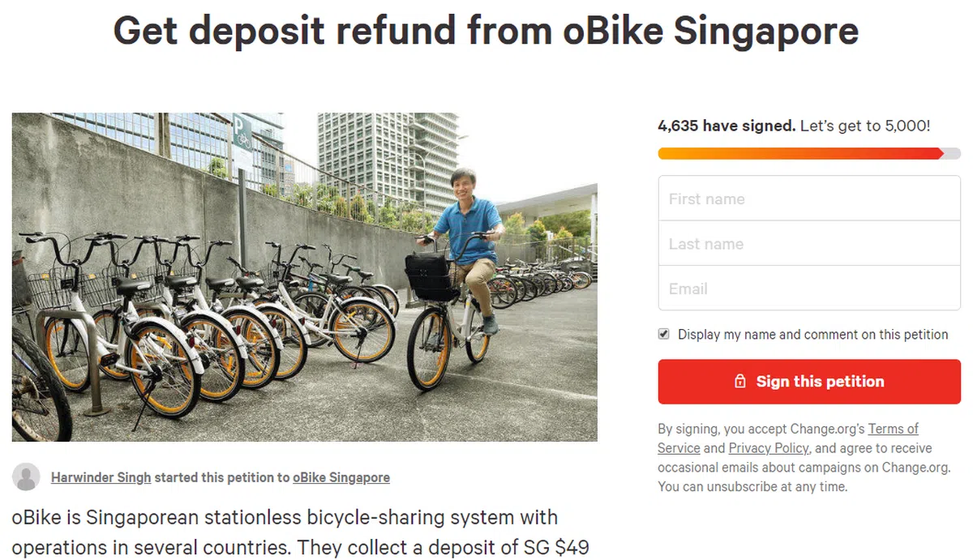Click the "4,635 have signed" count
The height and width of the screenshot is (560, 973).
coord(726,126)
